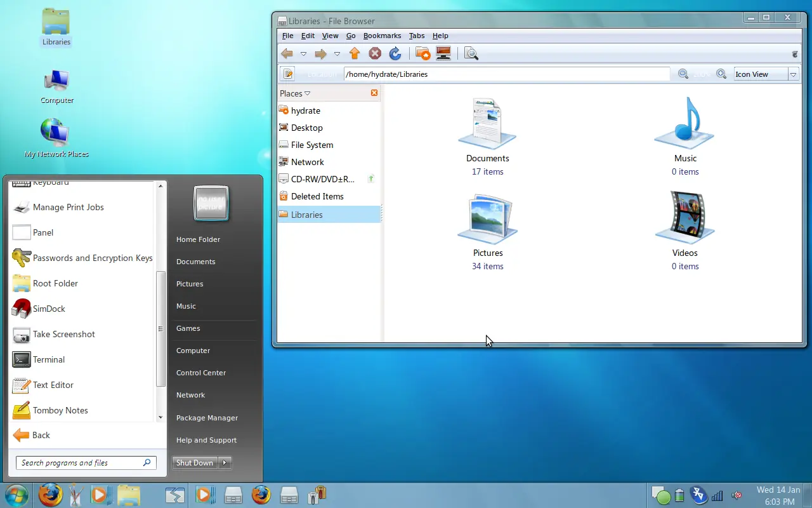Open the Bookmarks menu
The width and height of the screenshot is (812, 508).
pos(382,36)
